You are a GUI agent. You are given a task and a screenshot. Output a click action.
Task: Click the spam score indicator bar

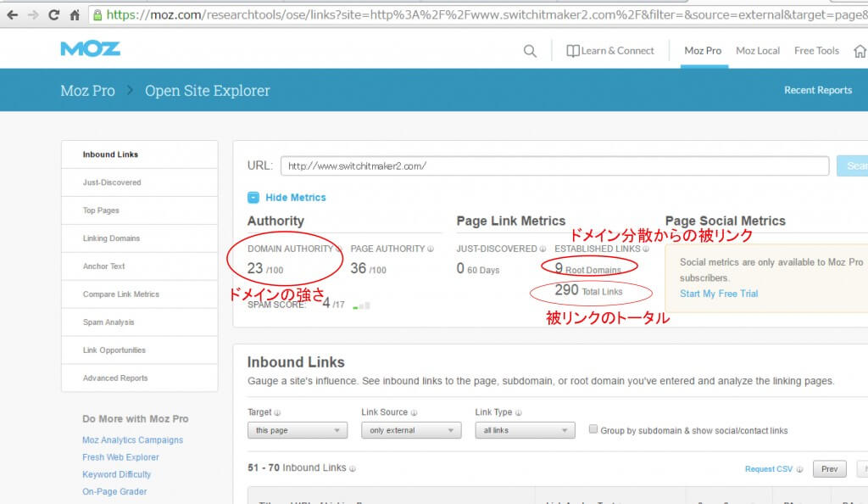point(361,305)
